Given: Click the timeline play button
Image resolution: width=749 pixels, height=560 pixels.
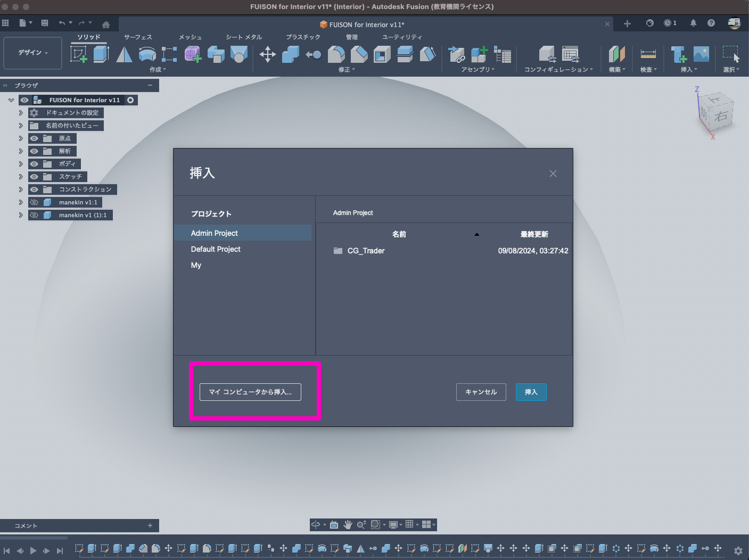Looking at the screenshot, I should [33, 550].
